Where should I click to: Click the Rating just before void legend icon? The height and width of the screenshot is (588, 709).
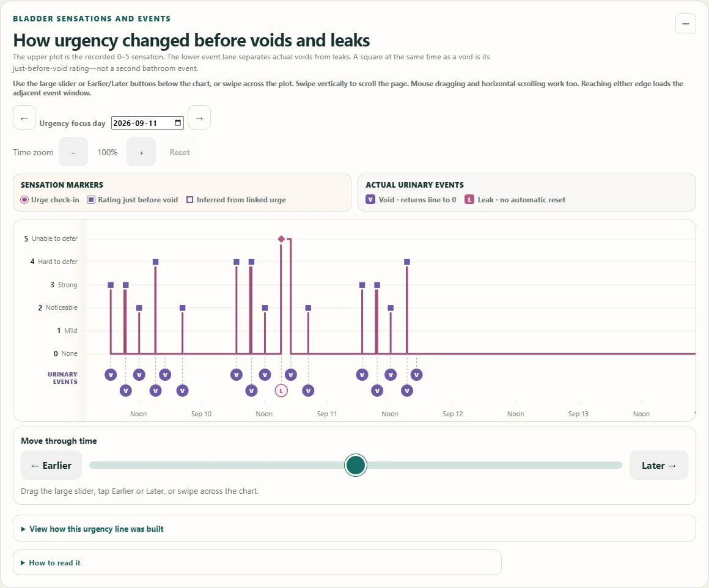pyautogui.click(x=91, y=200)
